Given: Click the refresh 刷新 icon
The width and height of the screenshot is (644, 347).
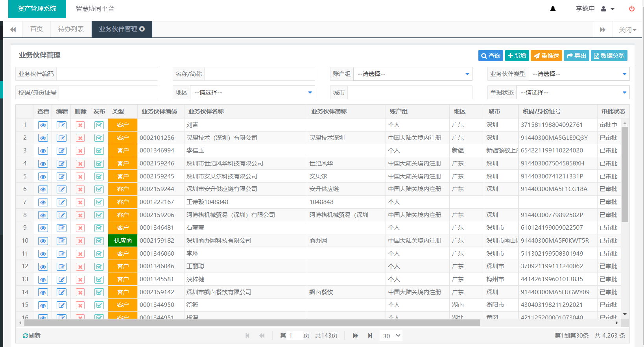Looking at the screenshot, I should [x=25, y=336].
